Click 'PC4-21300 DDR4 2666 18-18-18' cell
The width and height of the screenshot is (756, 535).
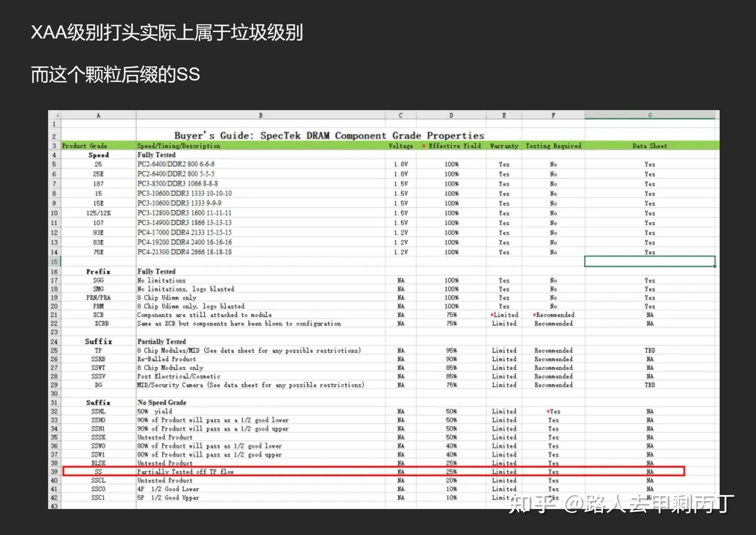pos(185,252)
